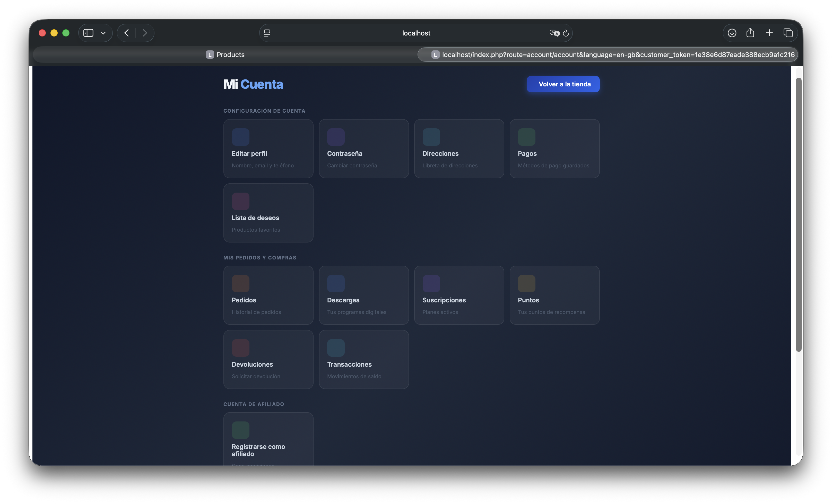Open the share sheet icon

point(750,33)
